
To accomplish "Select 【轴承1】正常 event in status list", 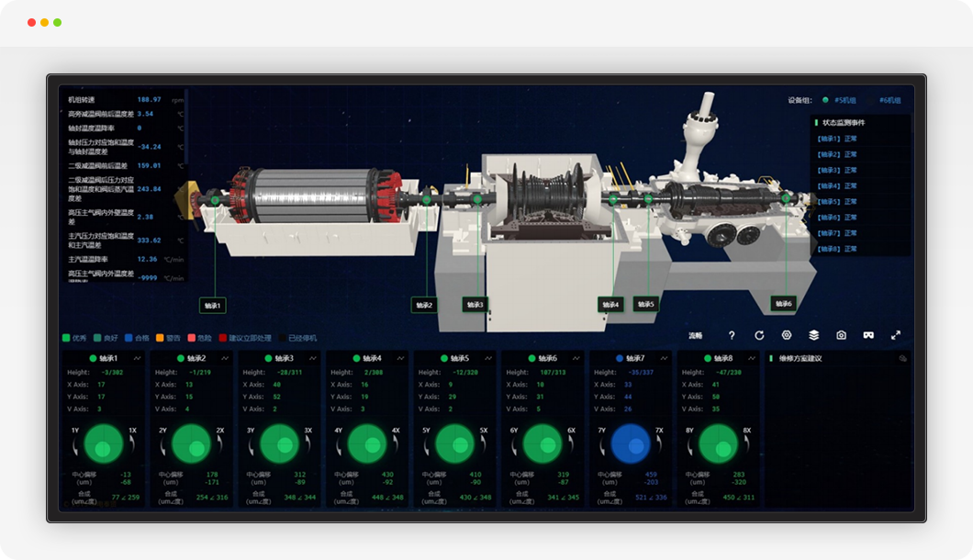I will pyautogui.click(x=836, y=139).
